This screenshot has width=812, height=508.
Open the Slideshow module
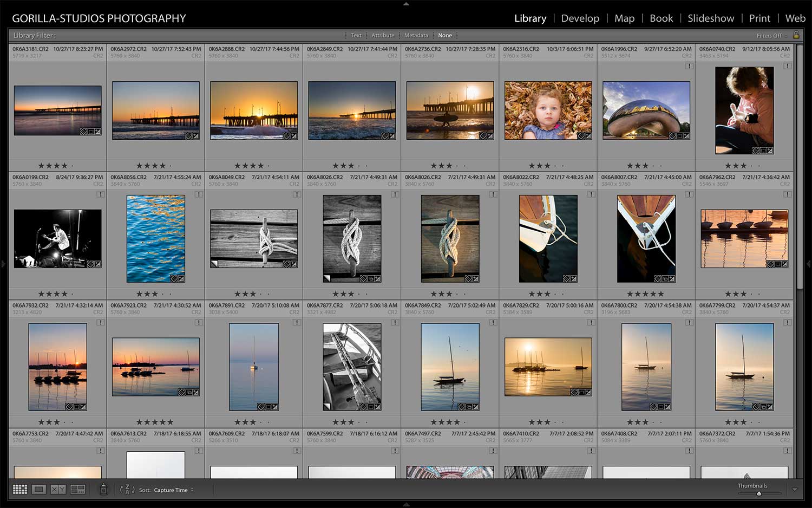pos(711,18)
